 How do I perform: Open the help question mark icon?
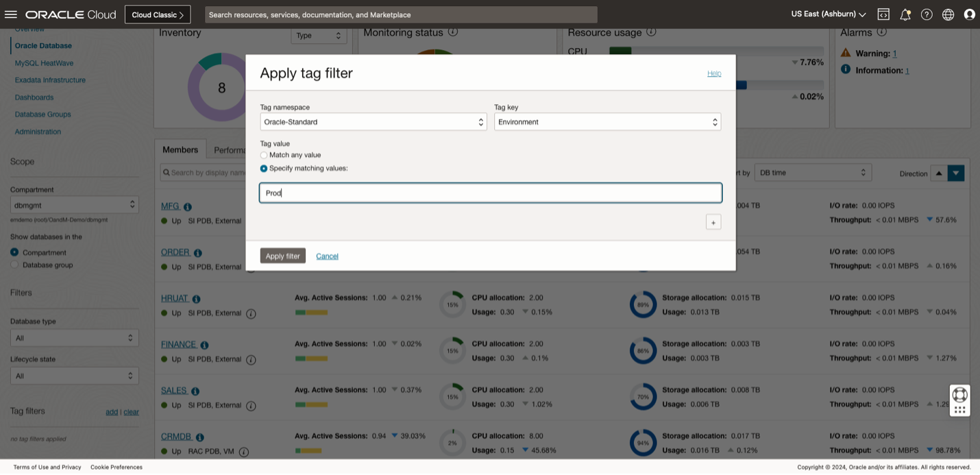click(927, 14)
